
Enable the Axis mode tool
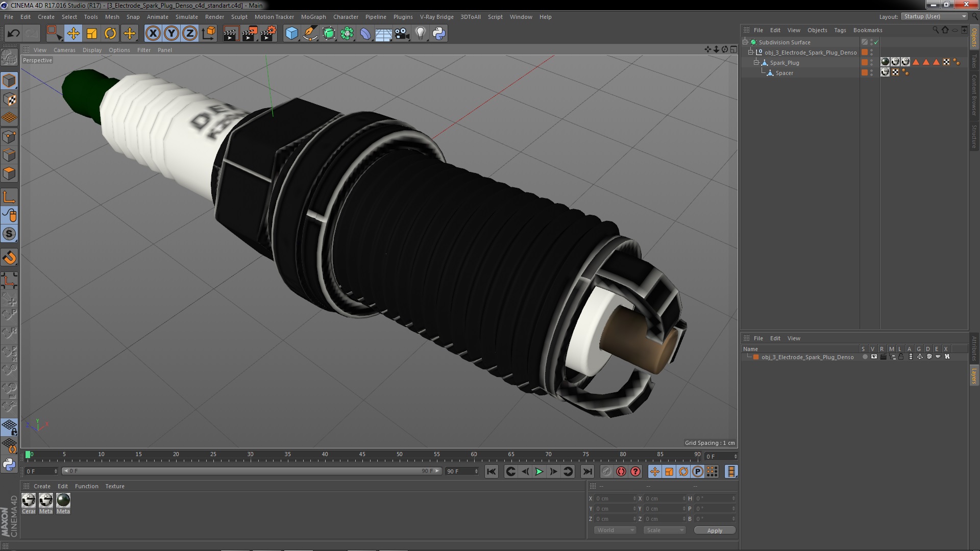coord(9,197)
